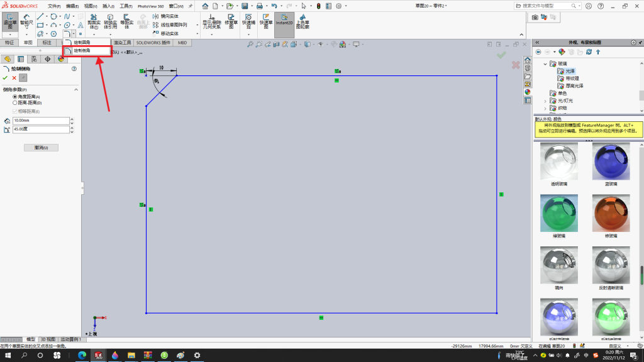
Task: Open the ConfigurationManager tab icon
Action: coord(34,59)
